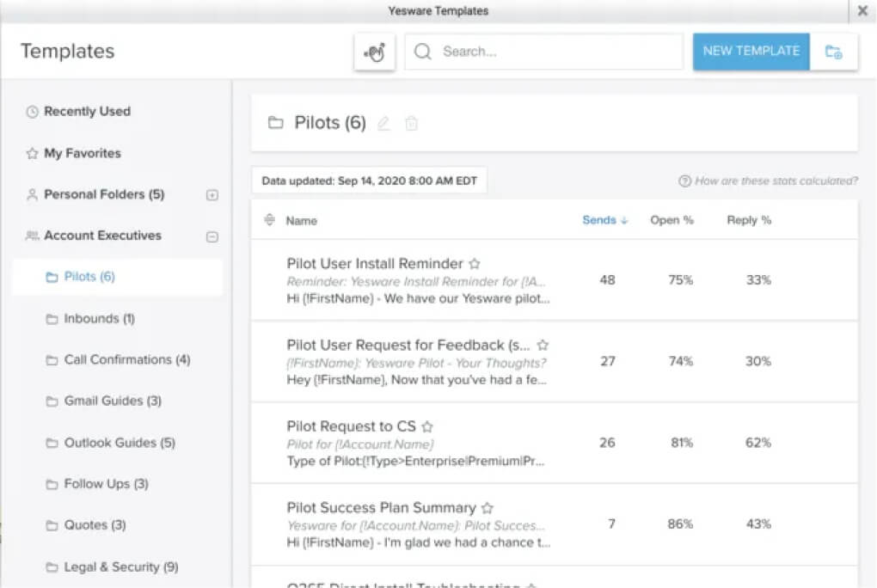The height and width of the screenshot is (588, 877).
Task: Click the reorder icon beside Name header
Action: 270,220
